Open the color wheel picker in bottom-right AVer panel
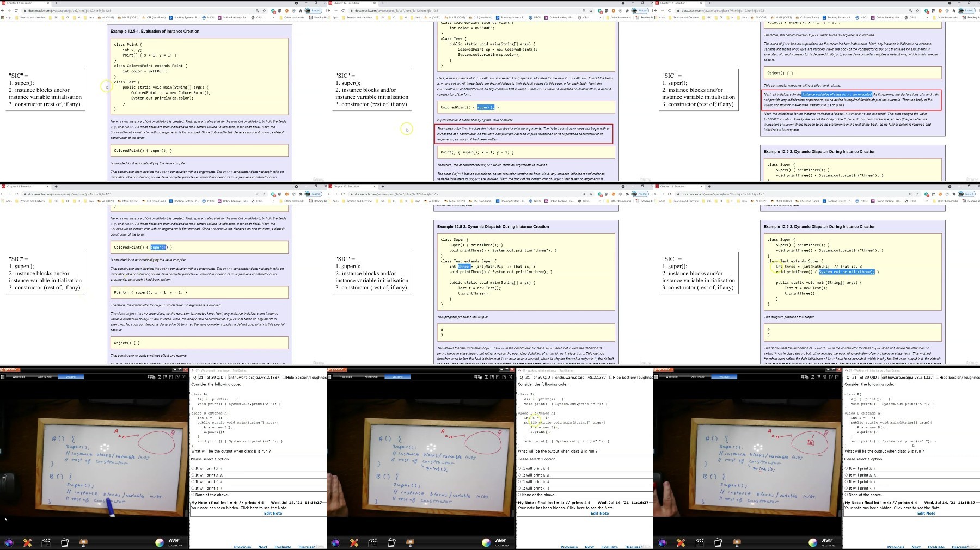 click(x=812, y=542)
